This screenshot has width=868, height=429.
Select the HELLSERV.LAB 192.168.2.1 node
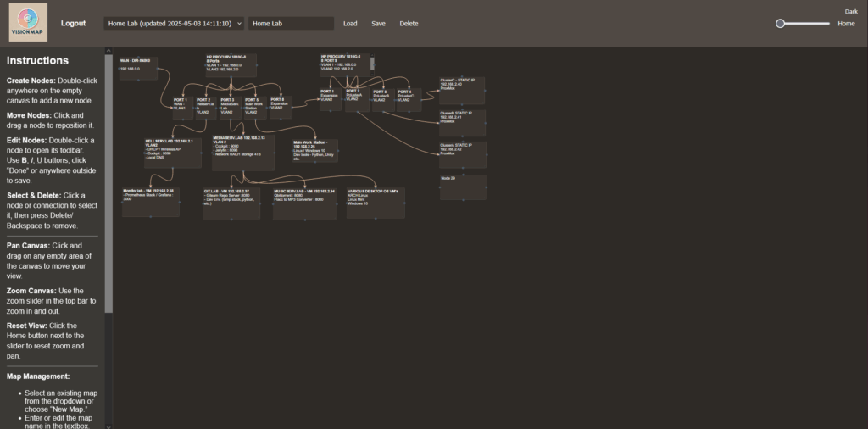(x=173, y=153)
